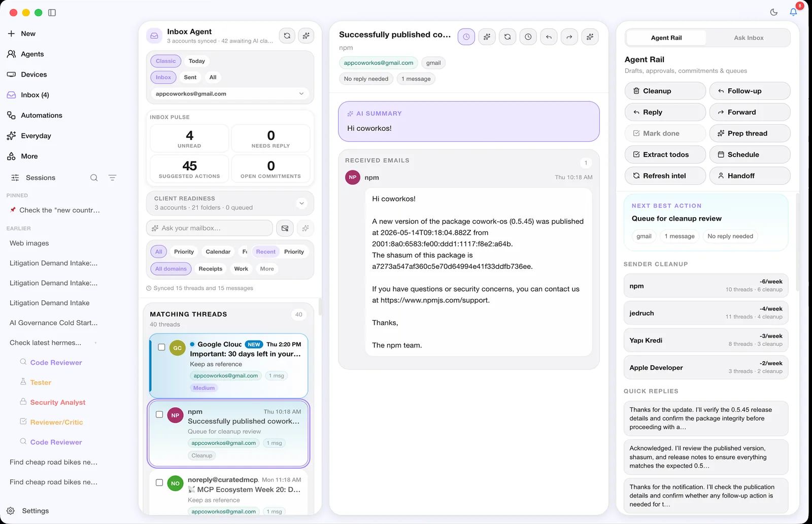Click the refresh icon in thread toolbar
812x524 pixels.
point(507,37)
